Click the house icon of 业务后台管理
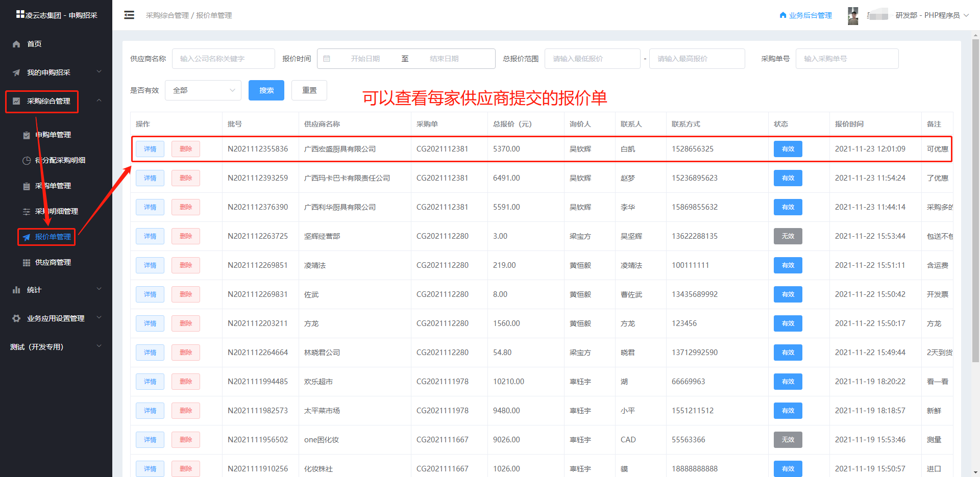This screenshot has height=477, width=980. pos(783,15)
